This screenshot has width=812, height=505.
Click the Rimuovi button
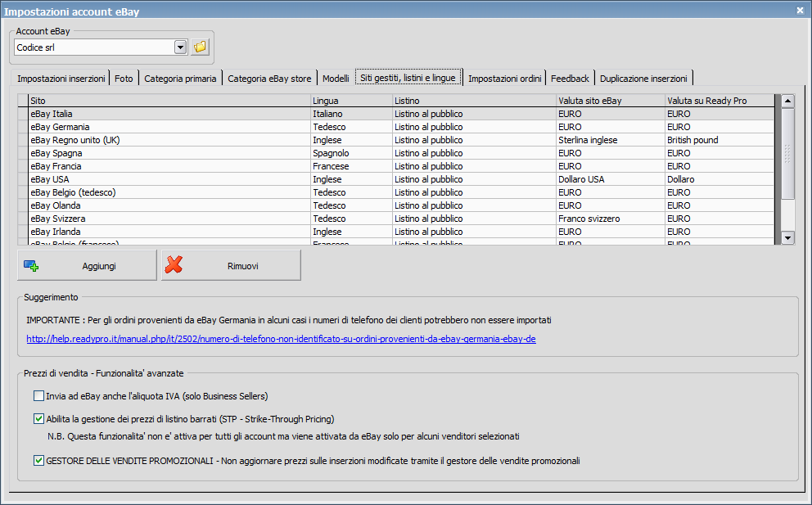[231, 265]
